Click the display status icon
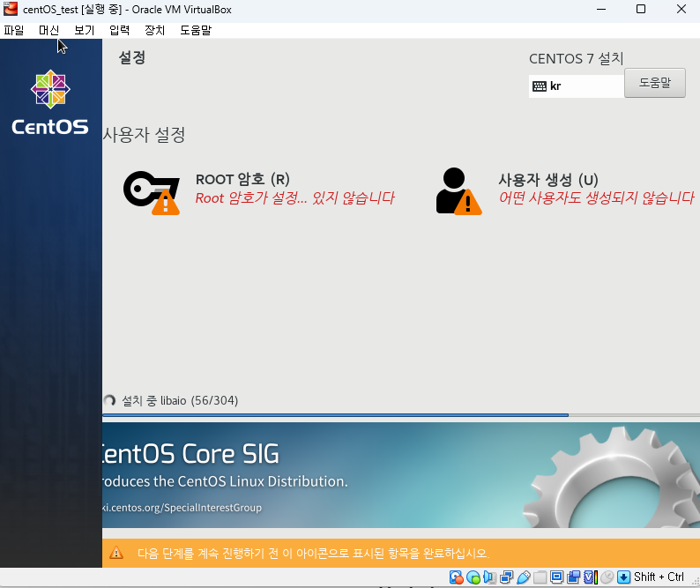 556,577
